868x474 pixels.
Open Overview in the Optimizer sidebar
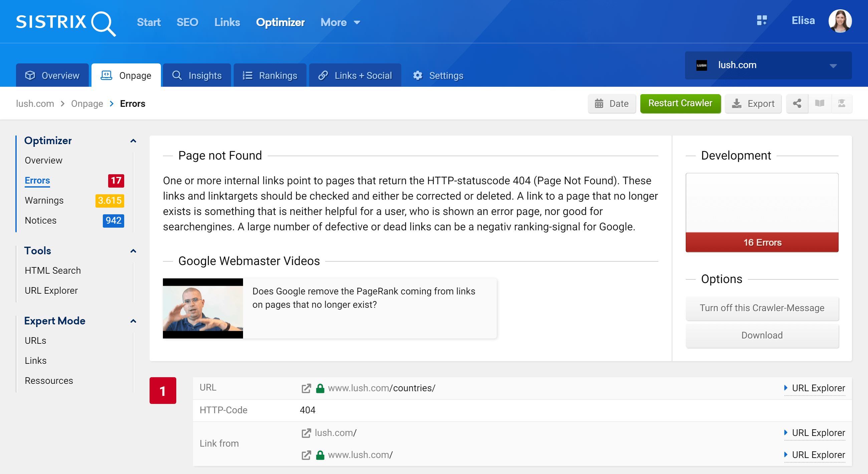pos(43,160)
